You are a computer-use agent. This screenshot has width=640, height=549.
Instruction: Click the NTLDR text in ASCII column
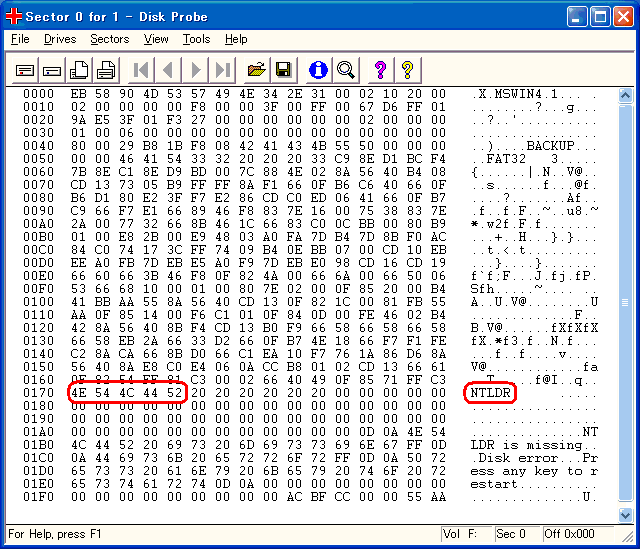point(490,393)
